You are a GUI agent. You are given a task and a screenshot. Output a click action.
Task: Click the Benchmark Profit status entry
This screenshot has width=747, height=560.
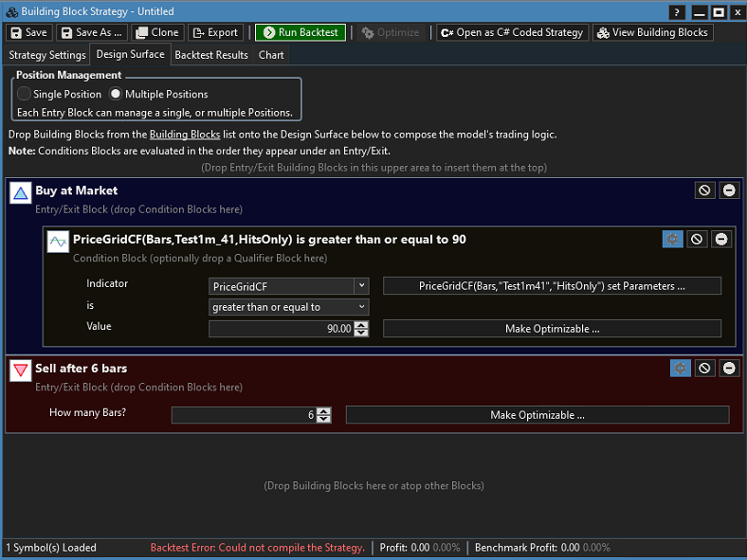click(x=542, y=548)
